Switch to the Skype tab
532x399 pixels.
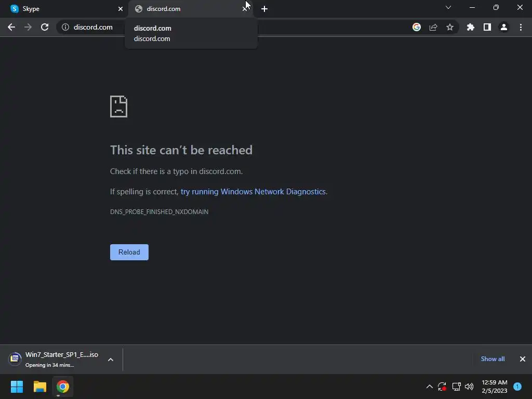[x=64, y=9]
